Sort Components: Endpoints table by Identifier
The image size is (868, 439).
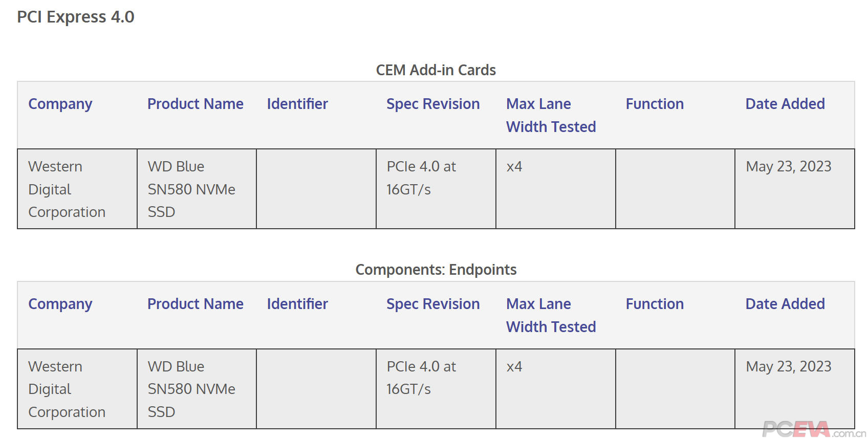coord(297,304)
